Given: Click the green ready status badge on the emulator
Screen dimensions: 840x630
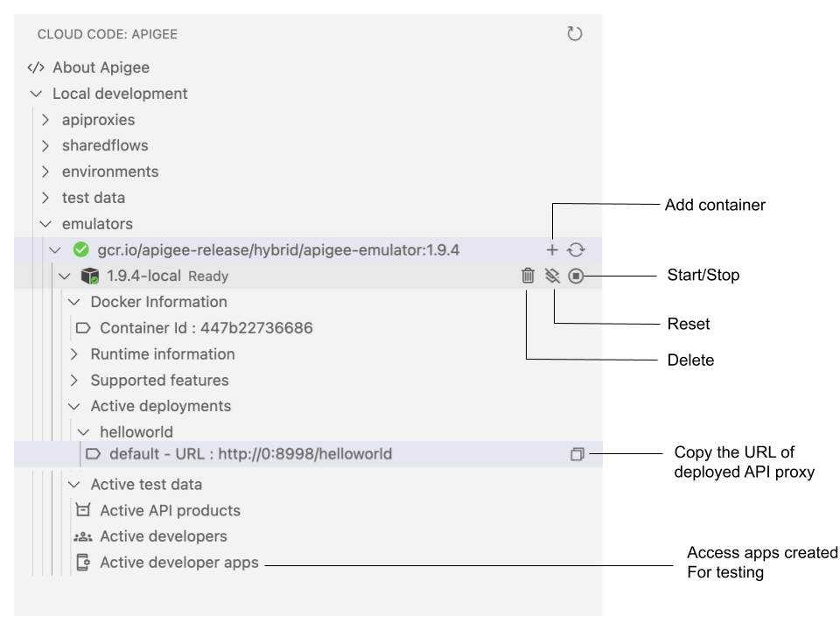Looking at the screenshot, I should pos(80,249).
